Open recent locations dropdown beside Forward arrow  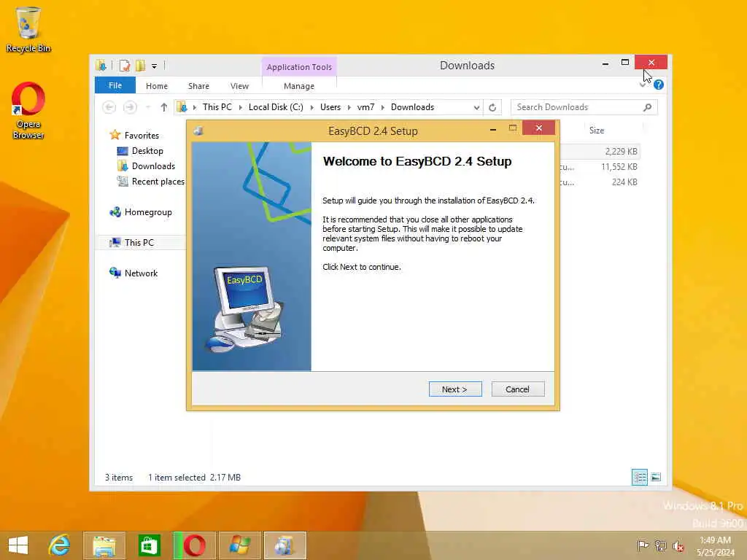click(148, 107)
